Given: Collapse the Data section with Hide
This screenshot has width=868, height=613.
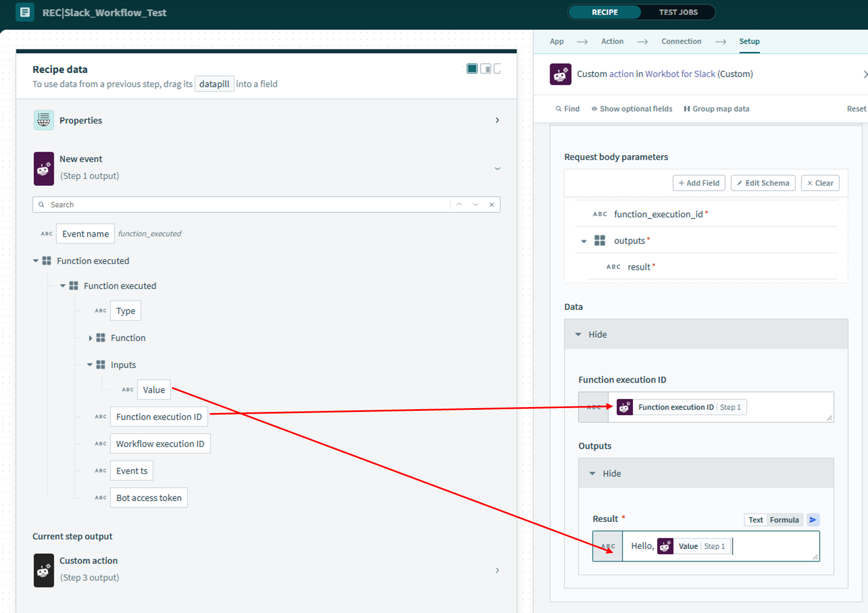Looking at the screenshot, I should pos(706,334).
